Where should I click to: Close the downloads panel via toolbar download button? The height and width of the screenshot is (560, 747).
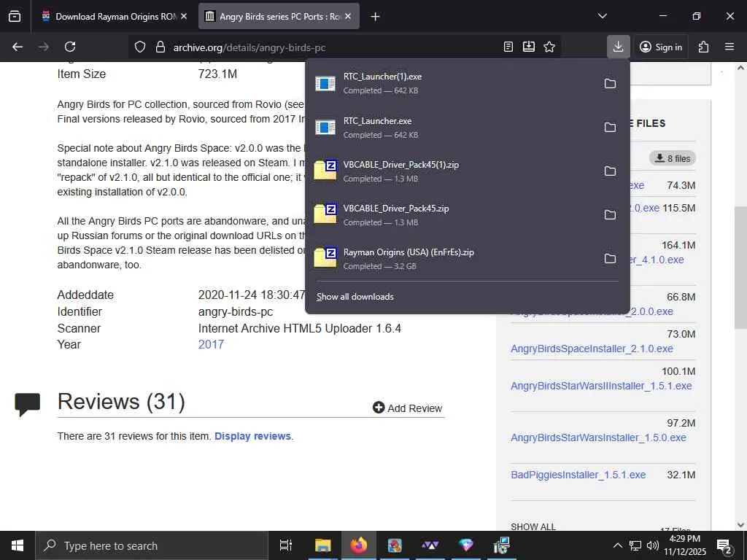[x=619, y=47]
